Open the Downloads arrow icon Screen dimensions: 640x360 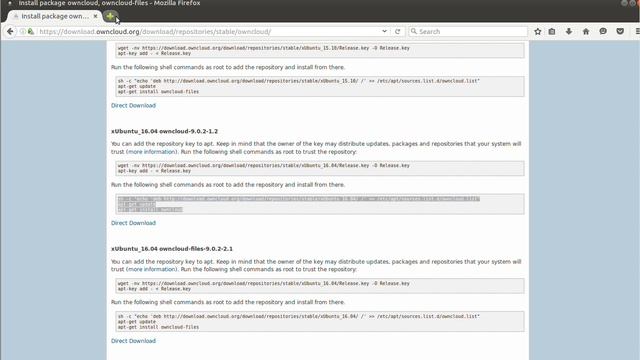(569, 31)
